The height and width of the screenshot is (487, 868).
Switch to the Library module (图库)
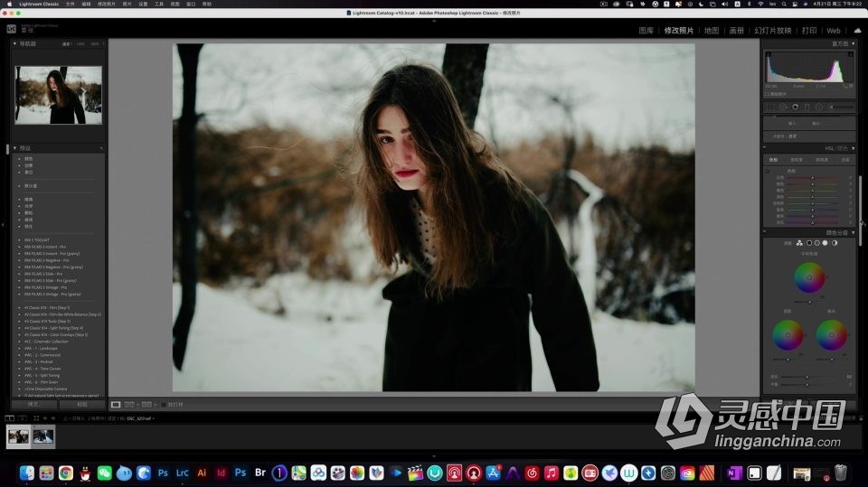tap(646, 30)
